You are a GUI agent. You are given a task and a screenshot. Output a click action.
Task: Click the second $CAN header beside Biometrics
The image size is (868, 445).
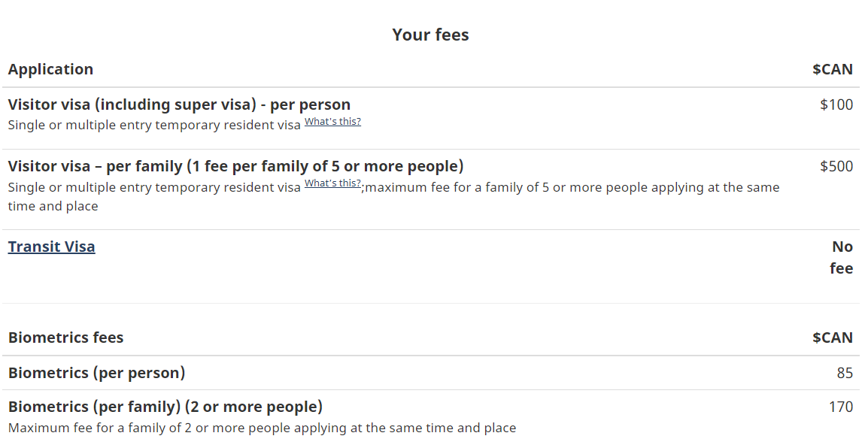[833, 338]
